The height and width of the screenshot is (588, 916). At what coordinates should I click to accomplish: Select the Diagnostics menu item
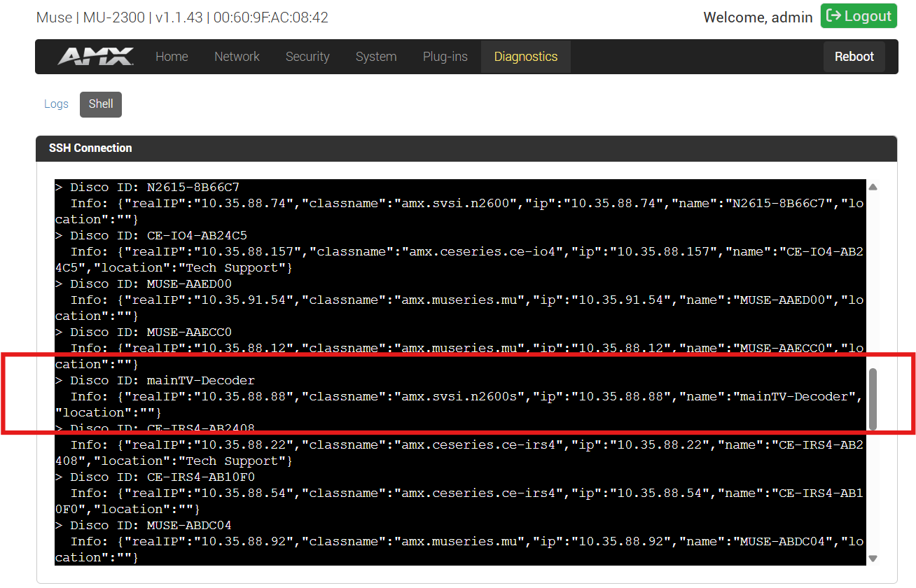(x=526, y=57)
